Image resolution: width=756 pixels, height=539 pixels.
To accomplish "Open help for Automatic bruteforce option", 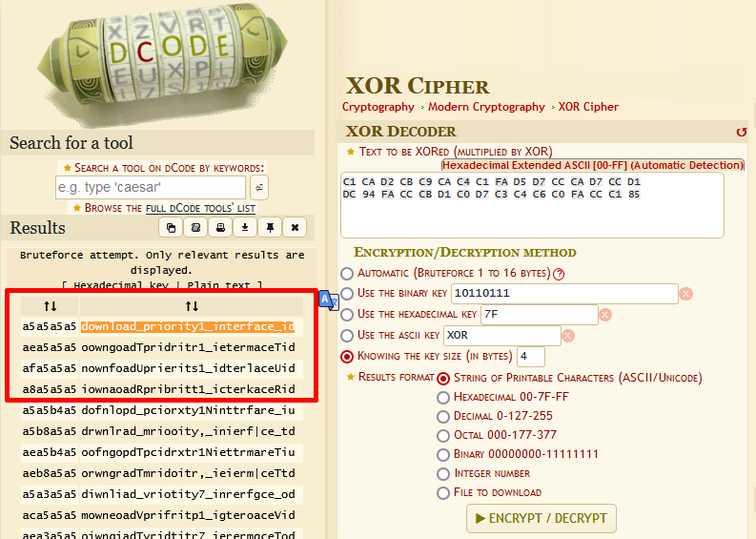I will coord(559,274).
